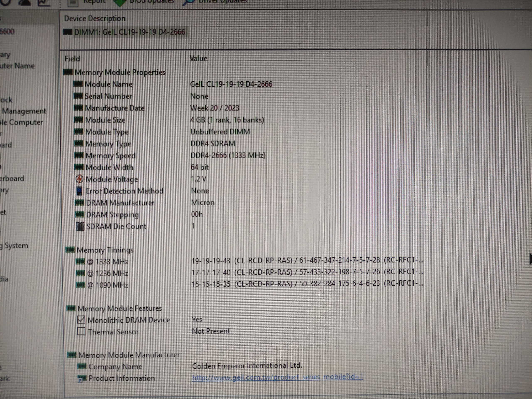Click the Product Information shortcut icon
Image resolution: width=532 pixels, height=399 pixels.
[x=82, y=378]
